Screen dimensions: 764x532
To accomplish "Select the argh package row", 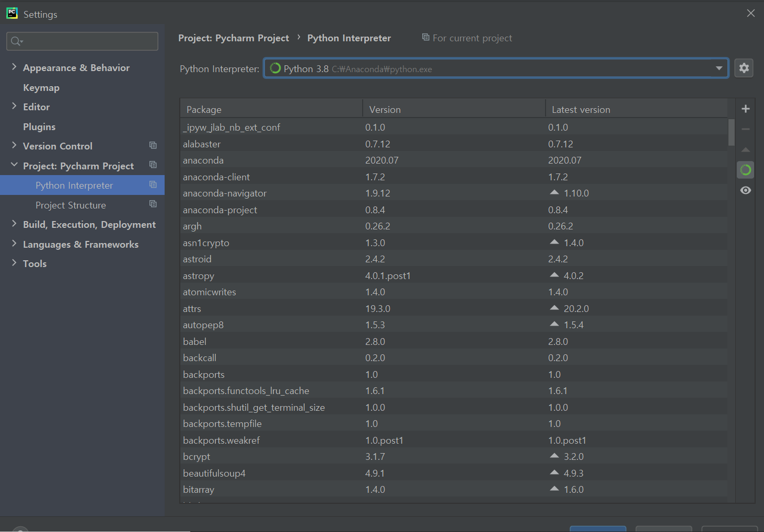I will [x=454, y=226].
